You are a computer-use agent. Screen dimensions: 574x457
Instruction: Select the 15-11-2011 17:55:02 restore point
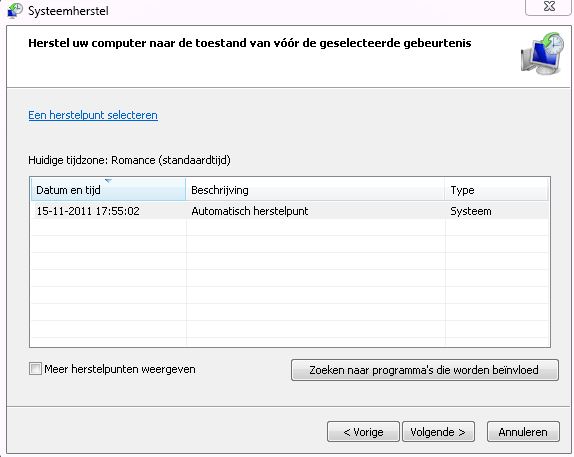pos(88,211)
